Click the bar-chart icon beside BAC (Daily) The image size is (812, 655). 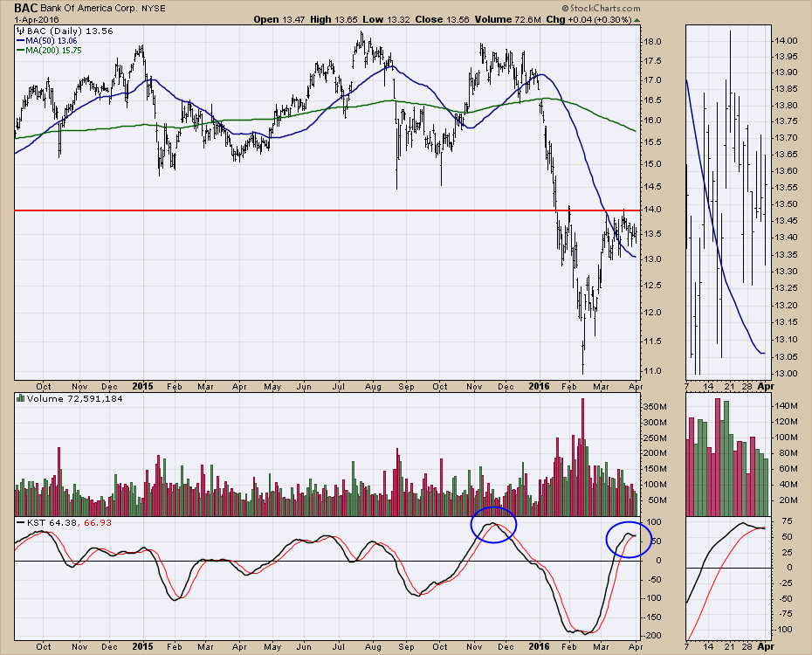pyautogui.click(x=21, y=31)
